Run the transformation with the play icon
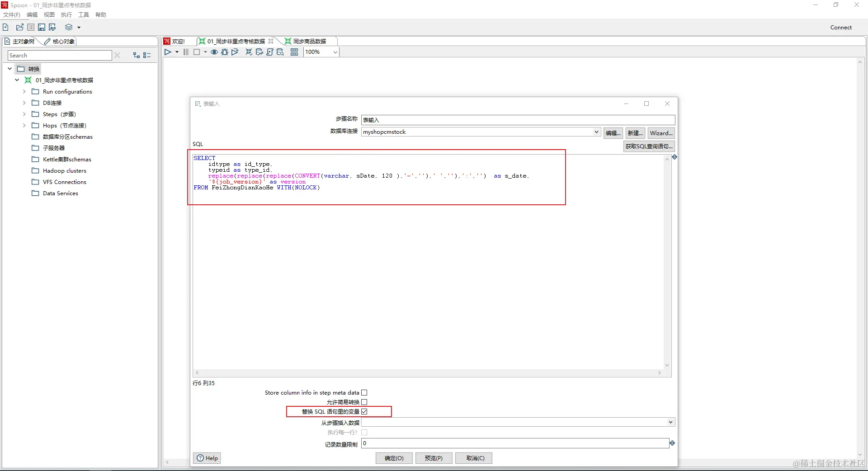The image size is (868, 471). point(168,52)
